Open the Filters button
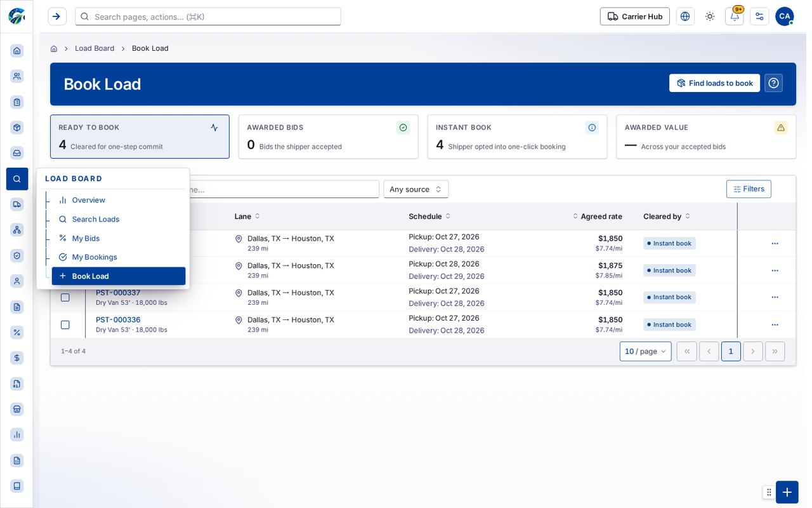Screen dimensions: 812x508 tap(749, 189)
